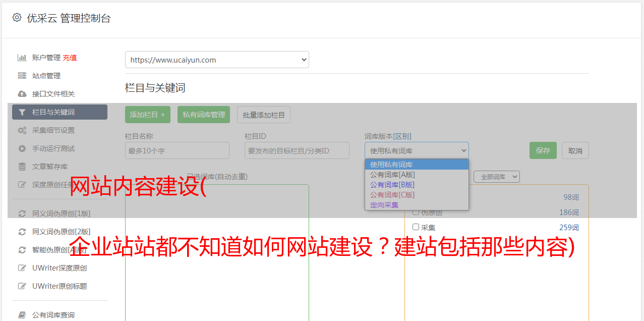Open the 账户管理 sidebar item

(x=46, y=58)
